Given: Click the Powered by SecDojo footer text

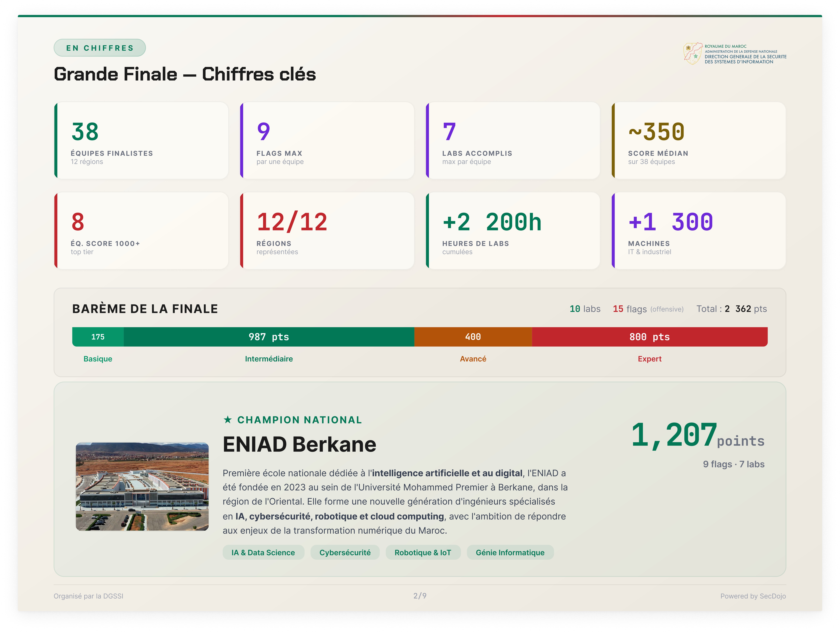Looking at the screenshot, I should (x=753, y=596).
